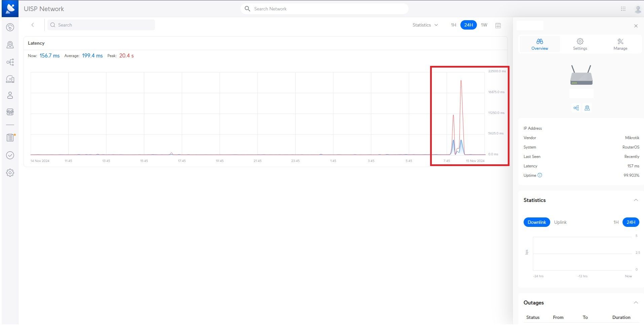The image size is (644, 325).
Task: Open the settings gear in sidebar
Action: pyautogui.click(x=10, y=173)
